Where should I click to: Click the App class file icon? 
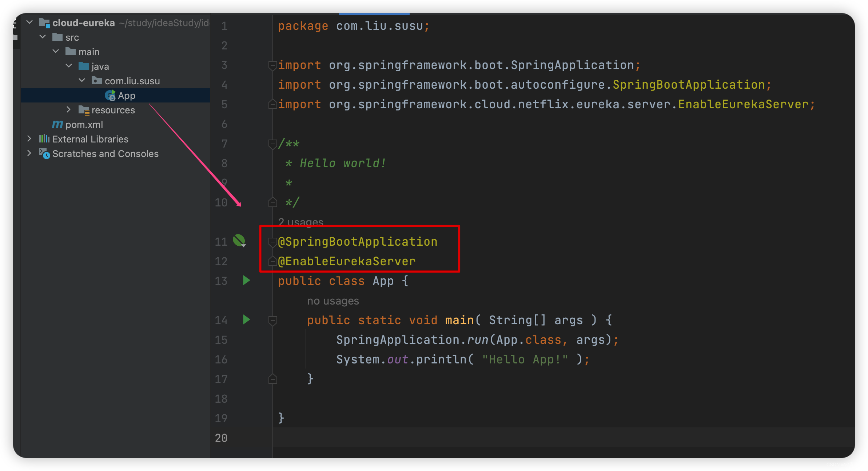(110, 96)
